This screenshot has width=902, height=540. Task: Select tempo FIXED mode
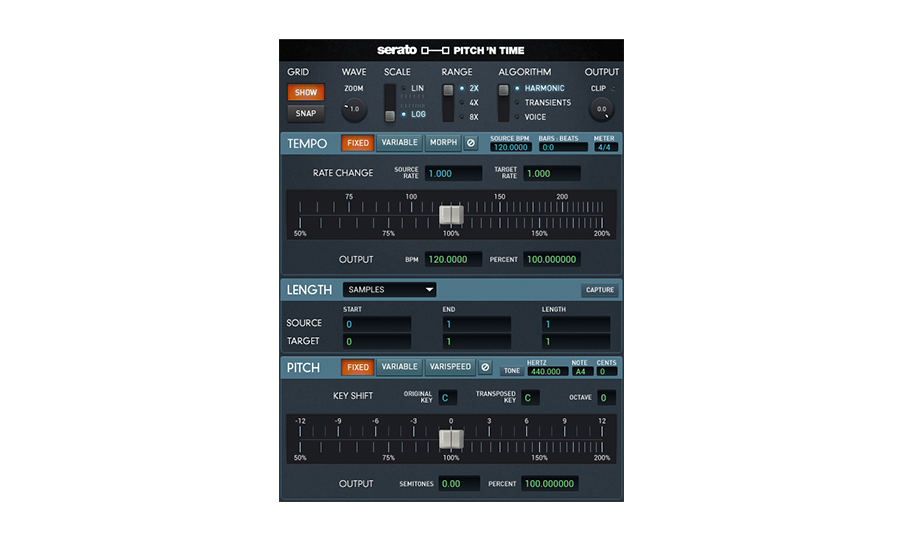357,143
